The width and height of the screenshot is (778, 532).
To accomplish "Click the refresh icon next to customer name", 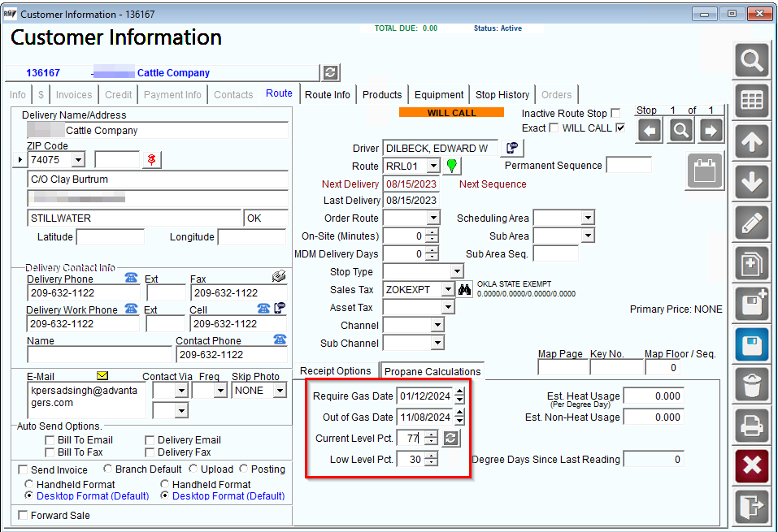I will pyautogui.click(x=330, y=73).
